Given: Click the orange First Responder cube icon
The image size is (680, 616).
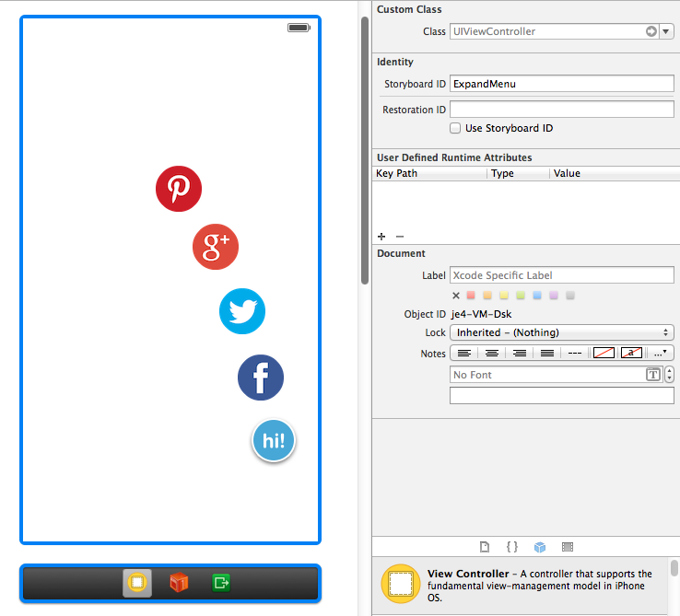Looking at the screenshot, I should tap(179, 582).
